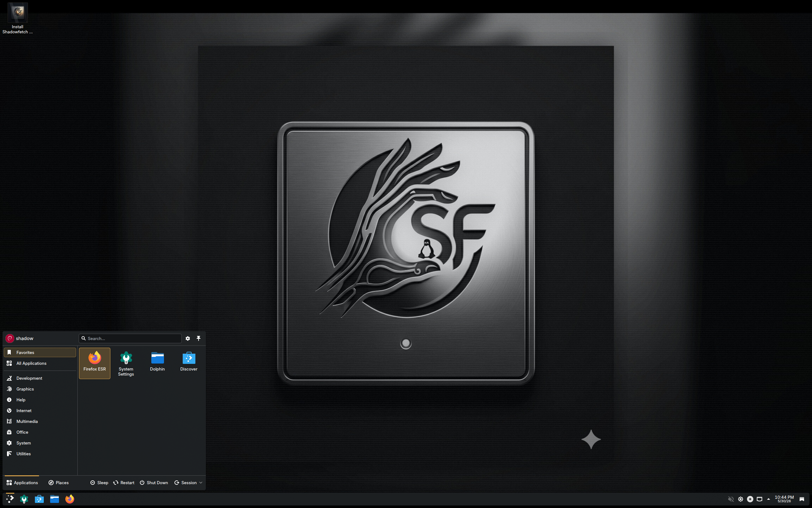
Task: Launch Firefox from the taskbar
Action: tap(70, 499)
